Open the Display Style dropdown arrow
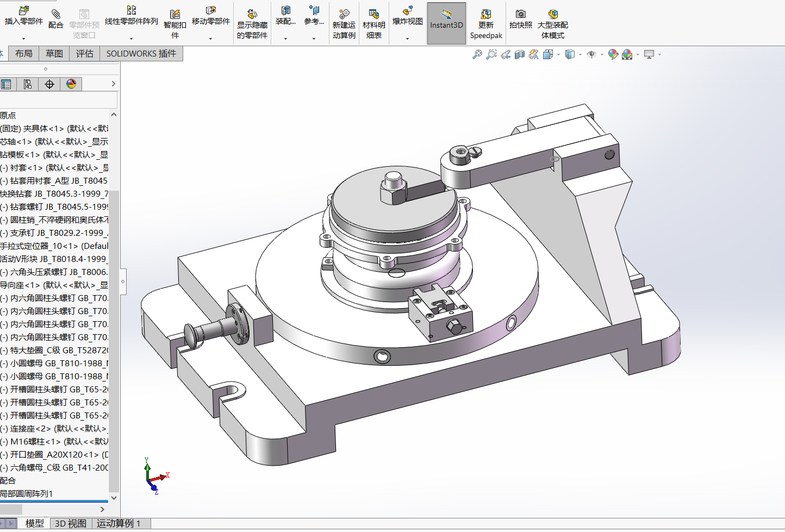The width and height of the screenshot is (785, 532). click(x=580, y=54)
